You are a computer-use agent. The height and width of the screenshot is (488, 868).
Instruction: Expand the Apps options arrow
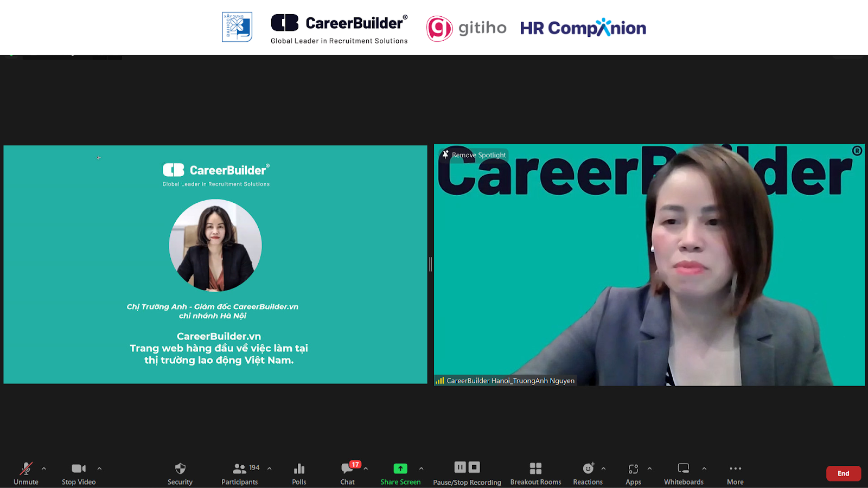[650, 468]
